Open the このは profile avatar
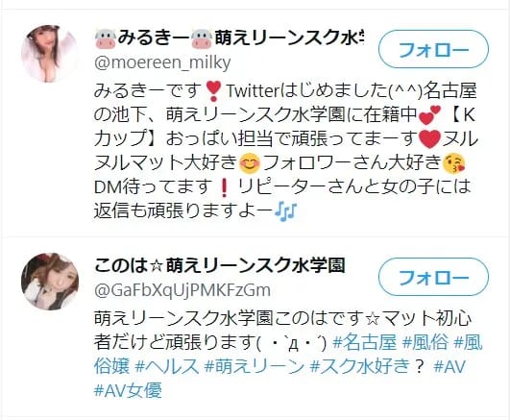Screen dimensions: 510x420 50,282
